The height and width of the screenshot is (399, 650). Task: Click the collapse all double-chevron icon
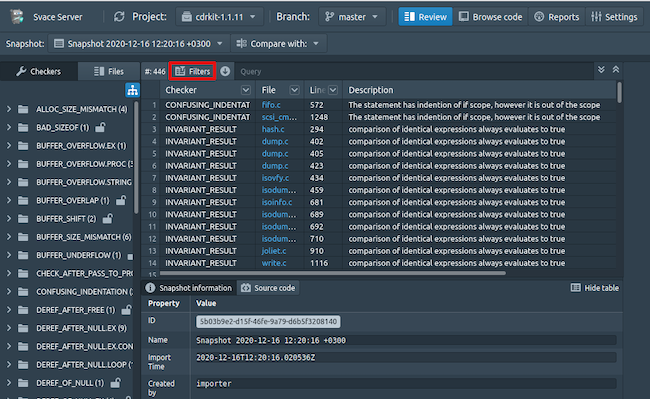(616, 70)
